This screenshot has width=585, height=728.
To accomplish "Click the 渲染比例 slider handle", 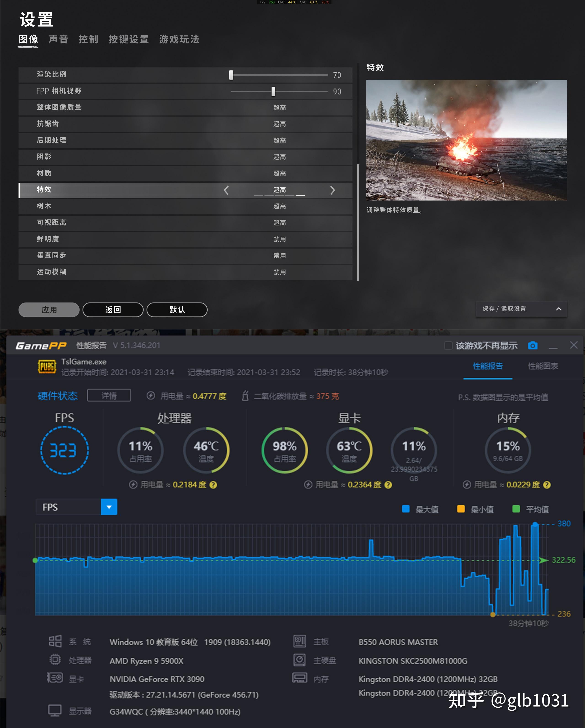I will (x=231, y=75).
